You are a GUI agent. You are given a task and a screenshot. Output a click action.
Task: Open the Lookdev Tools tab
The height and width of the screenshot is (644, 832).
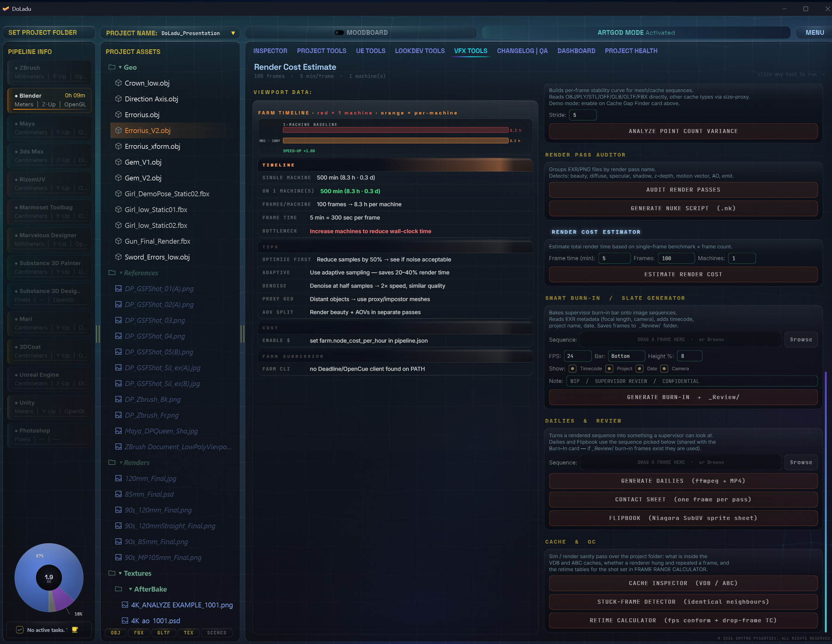point(420,51)
